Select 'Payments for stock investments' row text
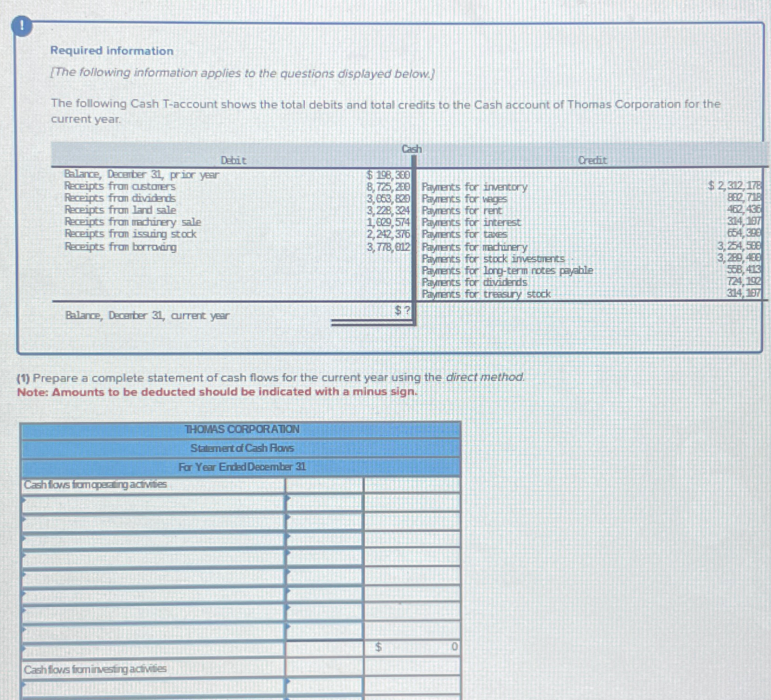 (x=493, y=259)
